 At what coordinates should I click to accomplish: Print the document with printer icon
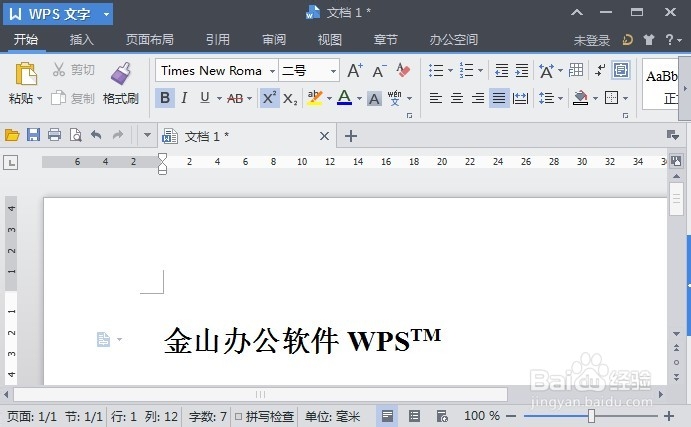tap(55, 135)
